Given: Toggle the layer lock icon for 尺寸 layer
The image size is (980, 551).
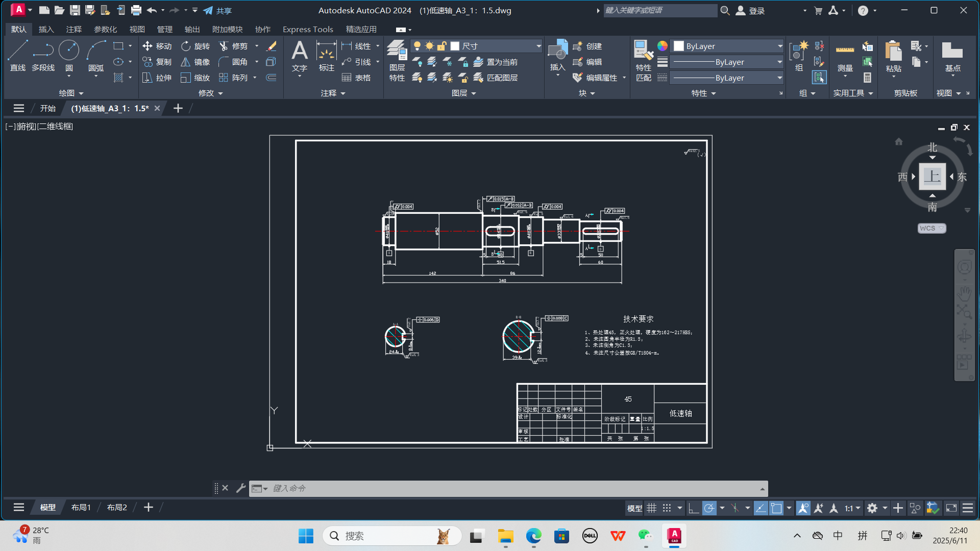Looking at the screenshot, I should click(x=442, y=46).
